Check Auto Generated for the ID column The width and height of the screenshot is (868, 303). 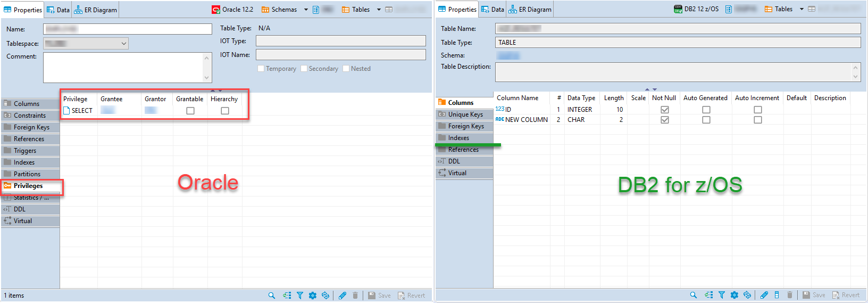click(706, 110)
